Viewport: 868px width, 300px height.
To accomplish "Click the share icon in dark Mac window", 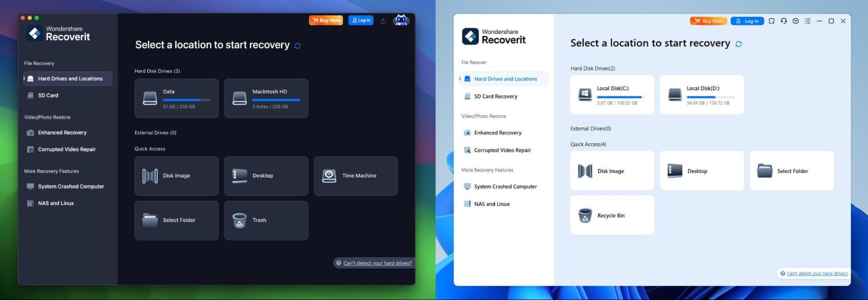I will 383,21.
